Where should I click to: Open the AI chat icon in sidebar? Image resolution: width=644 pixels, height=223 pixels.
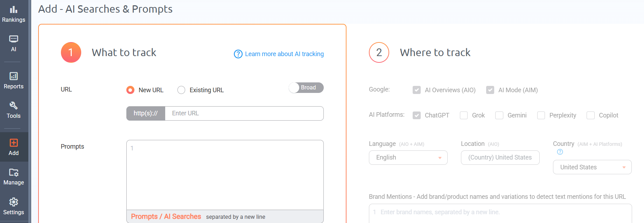coord(14,39)
